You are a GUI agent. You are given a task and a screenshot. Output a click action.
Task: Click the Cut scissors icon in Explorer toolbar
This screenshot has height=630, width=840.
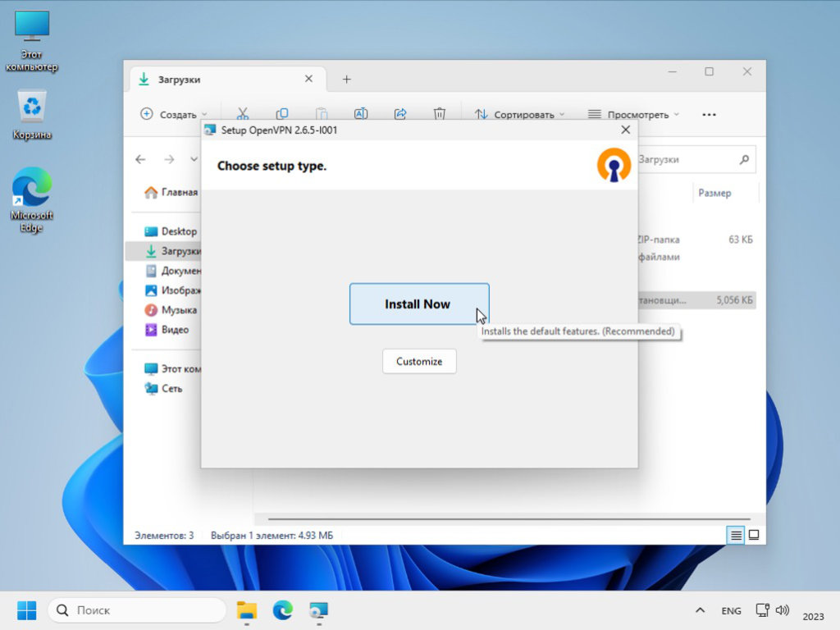click(x=243, y=114)
